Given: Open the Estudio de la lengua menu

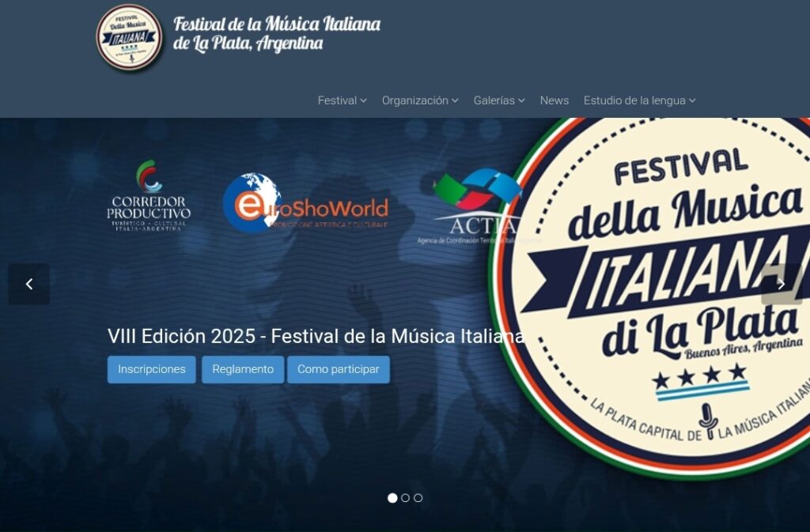Looking at the screenshot, I should point(639,100).
